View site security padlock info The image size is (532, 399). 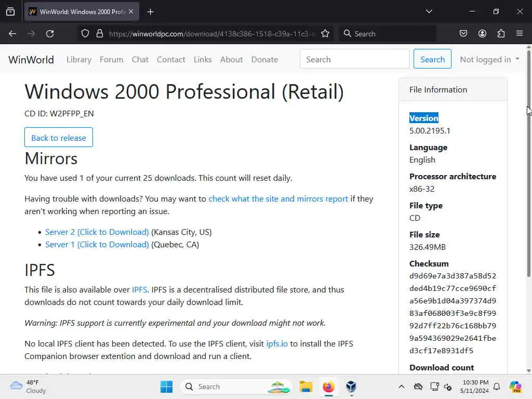99,34
